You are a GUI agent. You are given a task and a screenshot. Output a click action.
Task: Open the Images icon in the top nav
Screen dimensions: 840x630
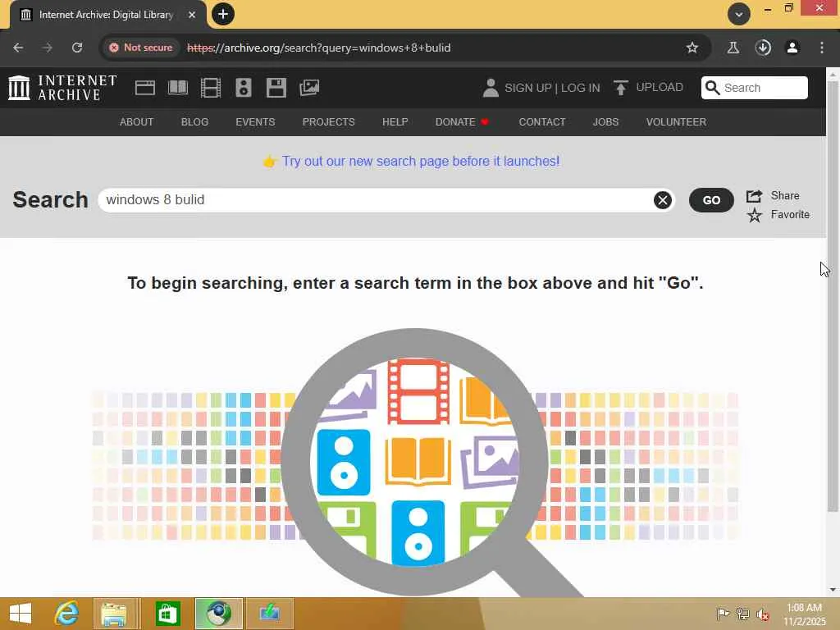[309, 87]
